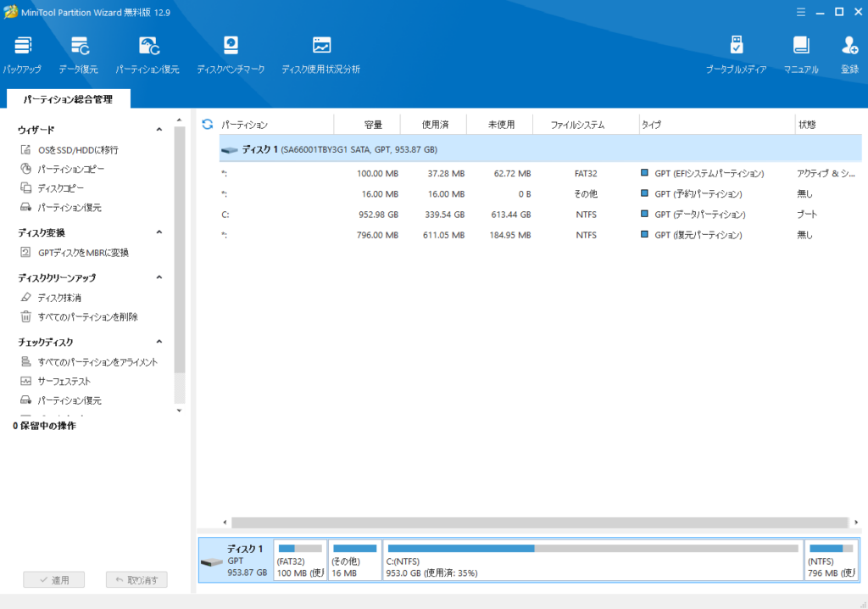Open the バックアップ (Backup) tool
868x609 pixels.
[22, 55]
